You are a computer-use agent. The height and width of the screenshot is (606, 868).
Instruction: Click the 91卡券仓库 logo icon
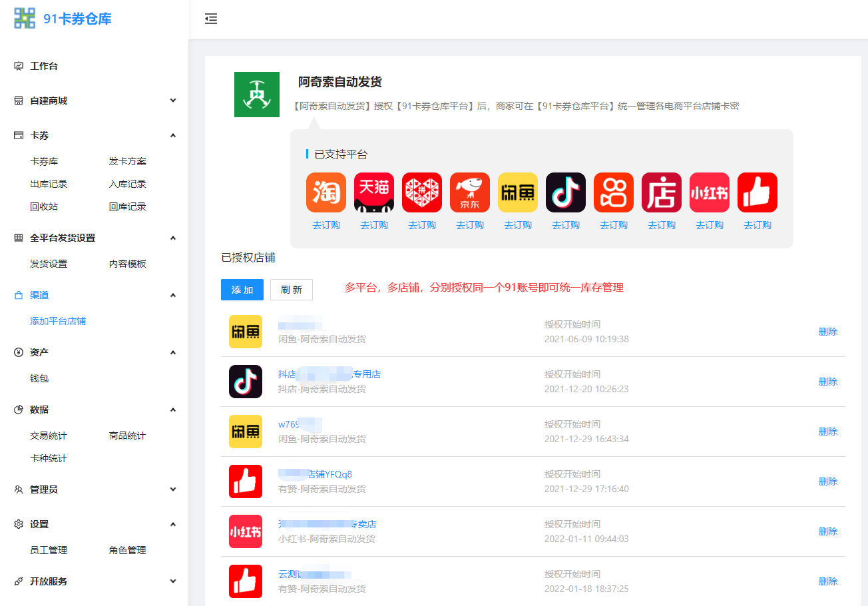click(x=25, y=18)
